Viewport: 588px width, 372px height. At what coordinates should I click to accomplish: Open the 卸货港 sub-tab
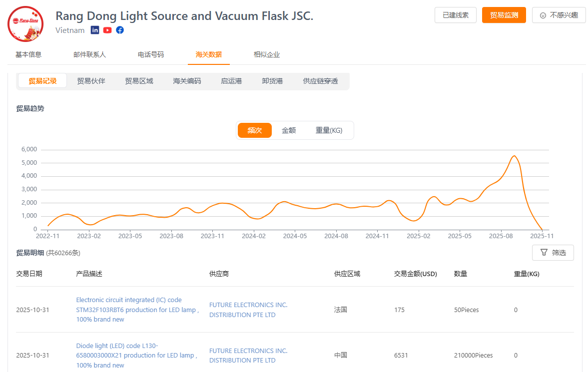pyautogui.click(x=272, y=81)
